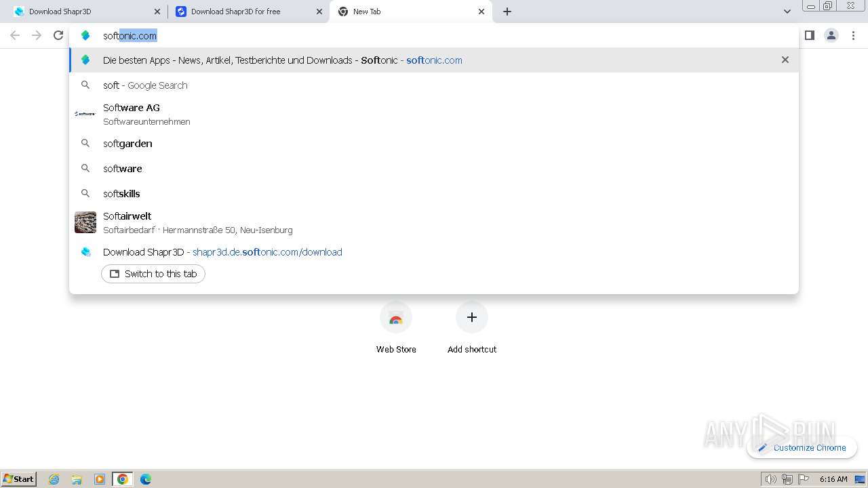Remove the softonic.com suggestion with X
868x488 pixels.
tap(785, 60)
